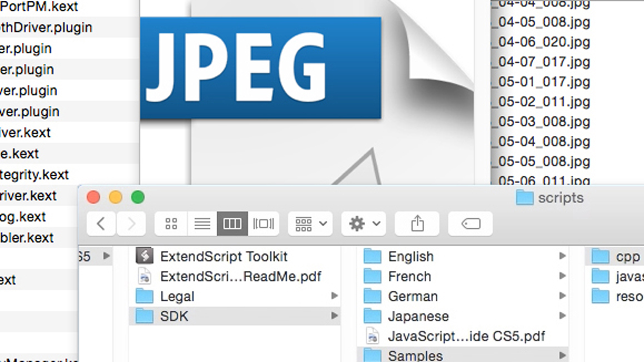644x362 pixels.
Task: Open the gear action menu
Action: pyautogui.click(x=364, y=224)
